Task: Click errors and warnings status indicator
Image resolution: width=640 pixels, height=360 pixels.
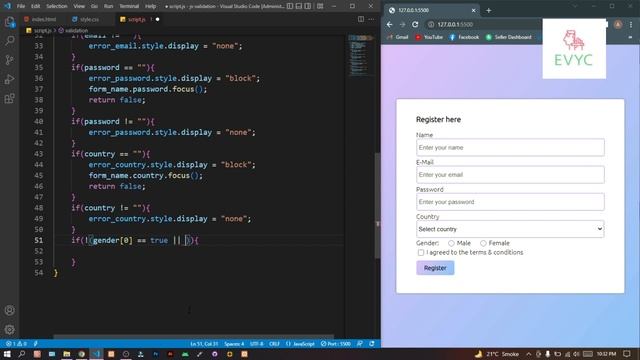Action: pyautogui.click(x=16, y=344)
